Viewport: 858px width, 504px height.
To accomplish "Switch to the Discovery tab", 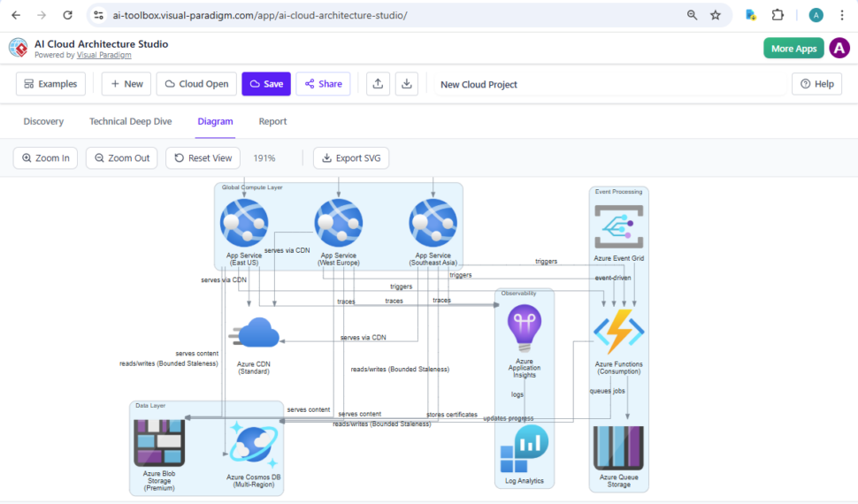I will click(43, 121).
